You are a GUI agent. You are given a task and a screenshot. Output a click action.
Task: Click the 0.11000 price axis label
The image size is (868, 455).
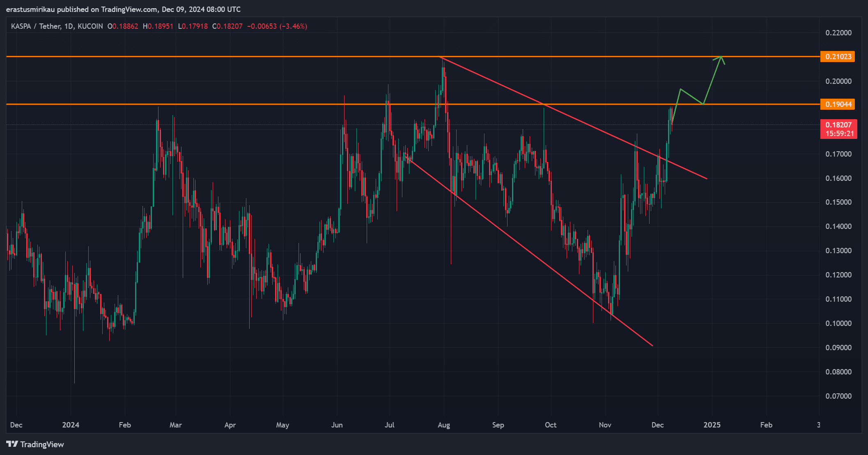[x=838, y=299]
